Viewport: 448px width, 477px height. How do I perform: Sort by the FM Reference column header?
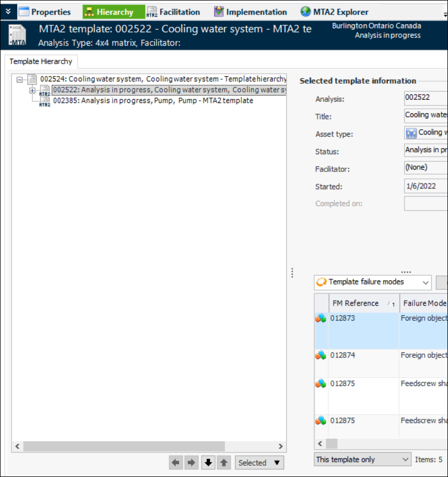(x=364, y=303)
